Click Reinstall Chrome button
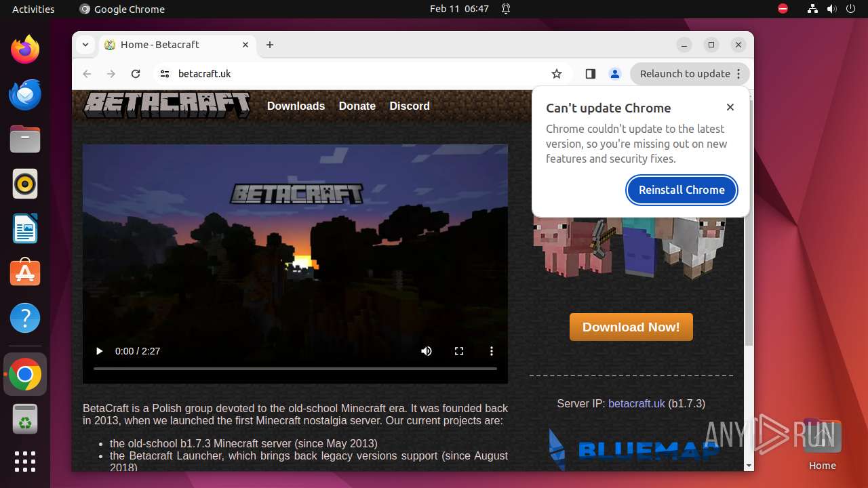This screenshot has width=868, height=488. [682, 190]
